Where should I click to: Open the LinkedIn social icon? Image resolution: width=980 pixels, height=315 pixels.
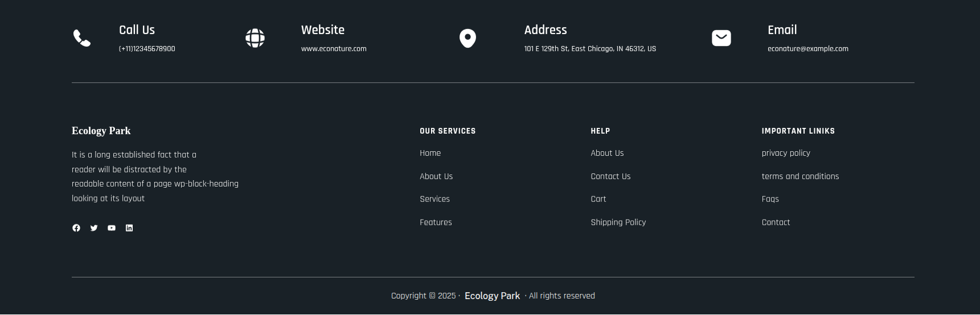(x=129, y=228)
